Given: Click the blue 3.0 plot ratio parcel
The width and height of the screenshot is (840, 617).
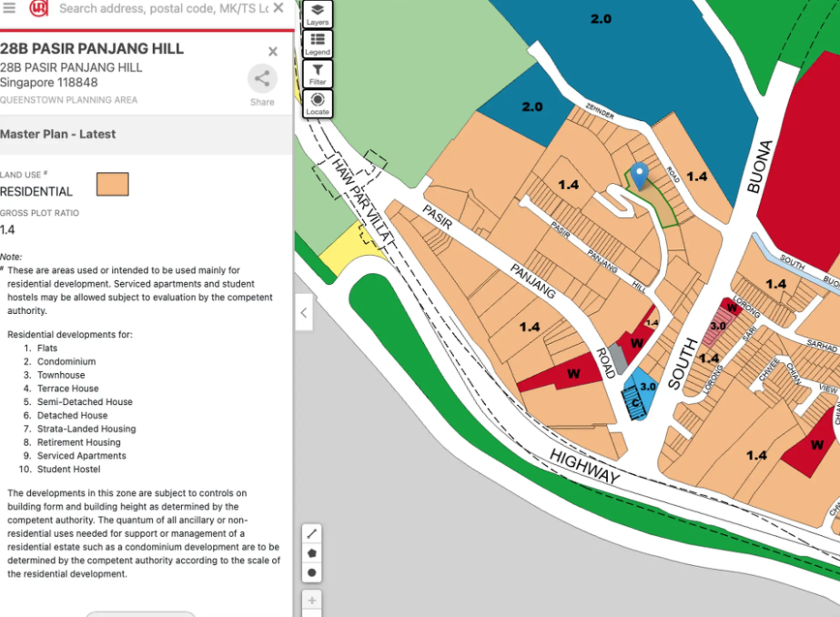Looking at the screenshot, I should 645,389.
